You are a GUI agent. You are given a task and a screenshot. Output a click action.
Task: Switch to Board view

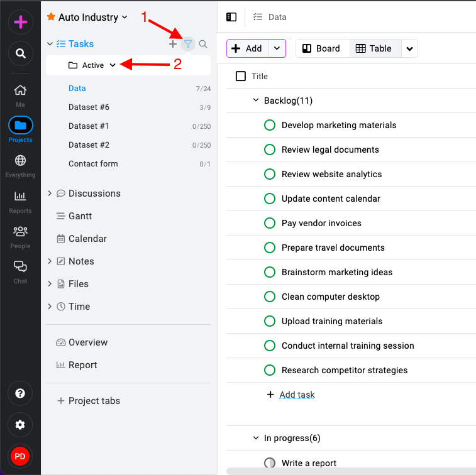point(323,48)
